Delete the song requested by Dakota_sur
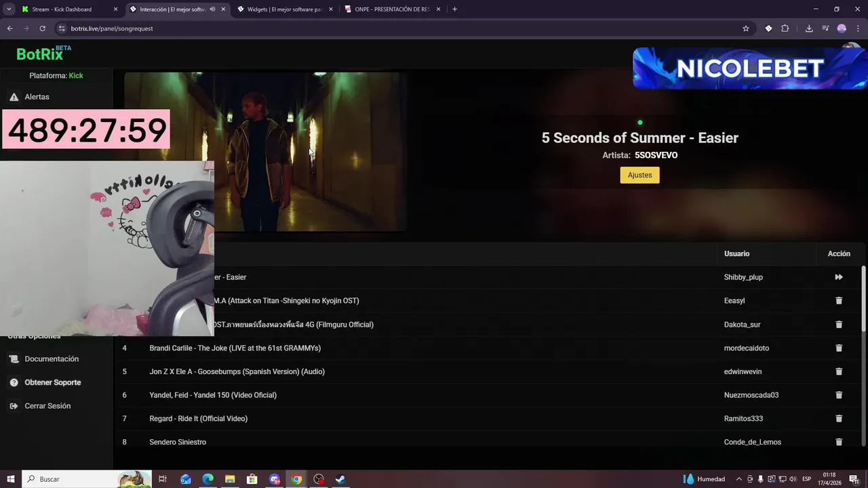Screen dimensions: 868x488 coord(839,325)
